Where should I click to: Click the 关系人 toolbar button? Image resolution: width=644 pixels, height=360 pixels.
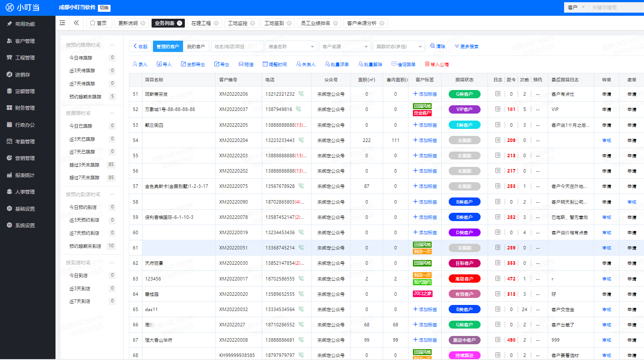(x=306, y=64)
